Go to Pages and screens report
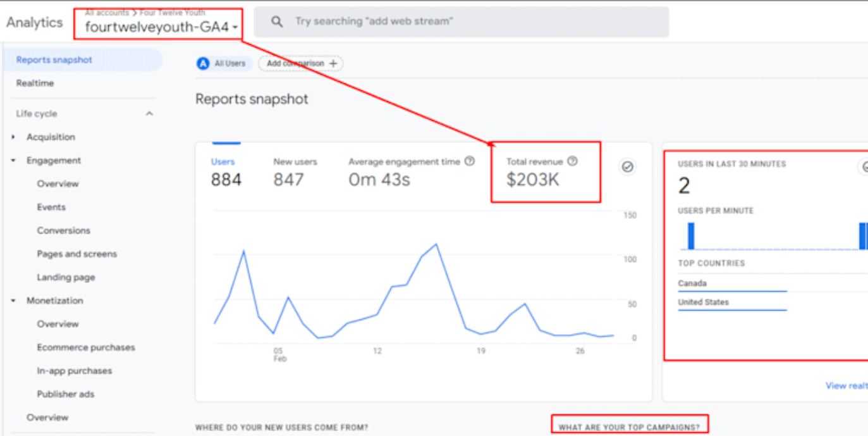The width and height of the screenshot is (868, 436). tap(76, 254)
